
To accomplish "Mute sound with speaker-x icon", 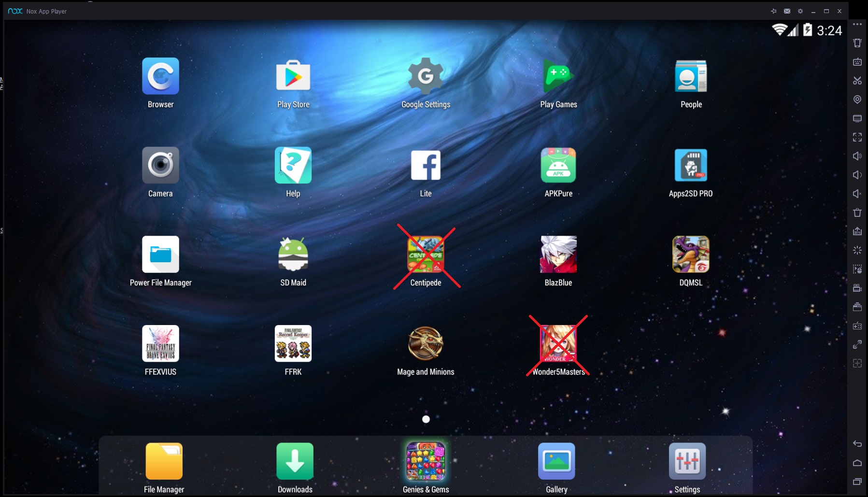I will click(x=857, y=194).
